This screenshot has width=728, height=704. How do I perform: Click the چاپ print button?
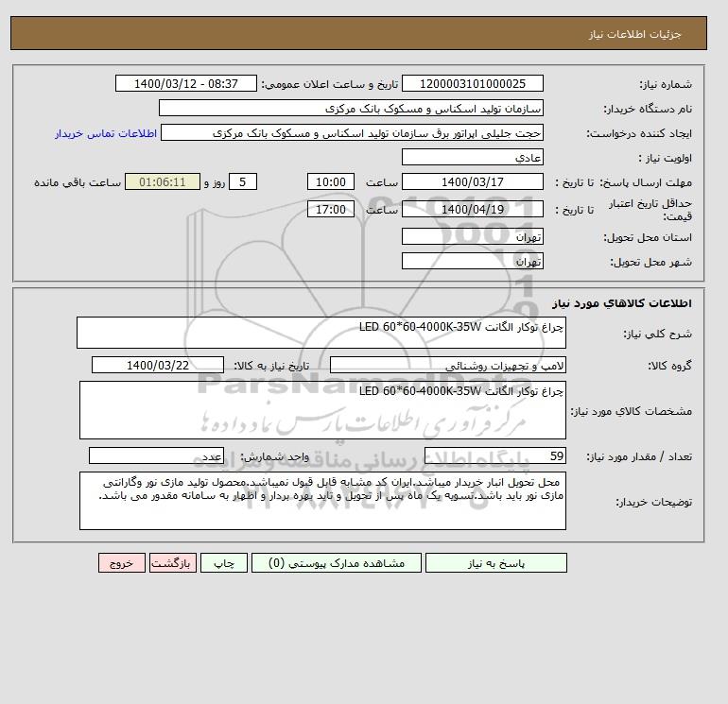point(224,562)
